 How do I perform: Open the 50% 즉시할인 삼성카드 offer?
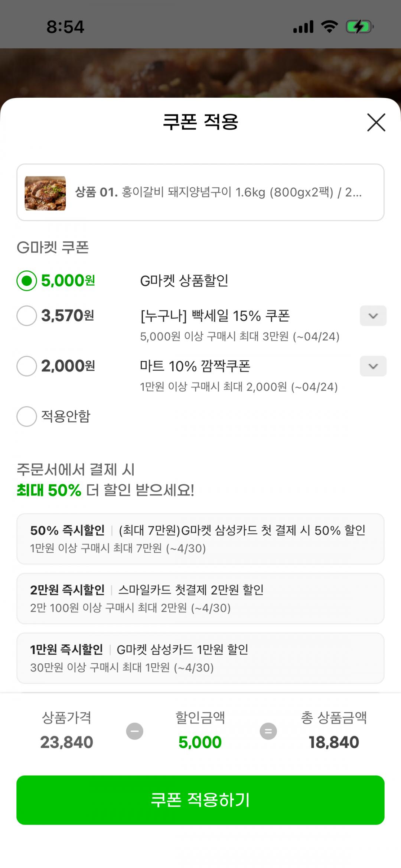pos(200,539)
